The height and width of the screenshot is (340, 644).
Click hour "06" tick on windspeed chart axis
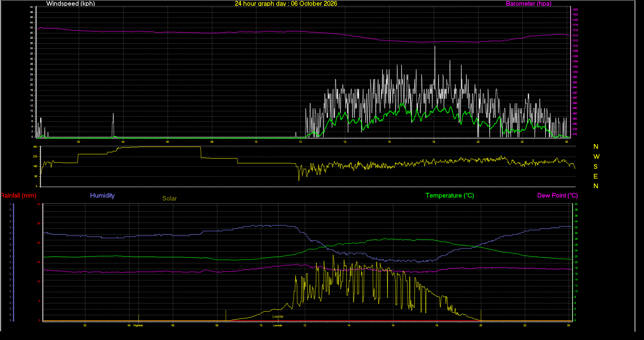(x=167, y=142)
